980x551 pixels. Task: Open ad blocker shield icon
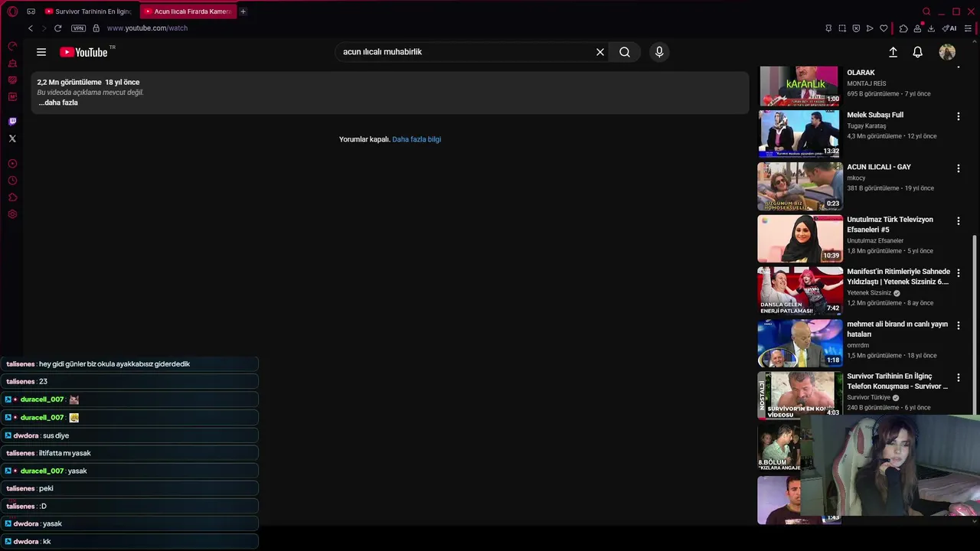[x=856, y=28]
